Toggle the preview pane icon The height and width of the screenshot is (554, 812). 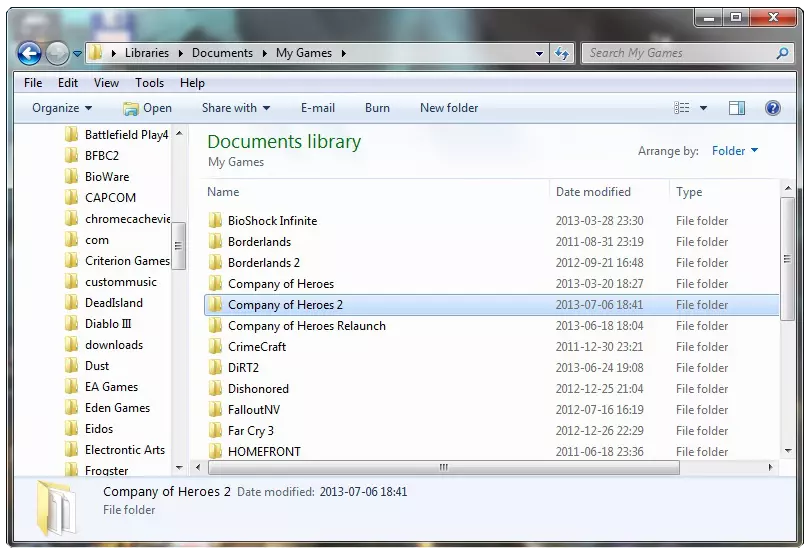pyautogui.click(x=737, y=108)
